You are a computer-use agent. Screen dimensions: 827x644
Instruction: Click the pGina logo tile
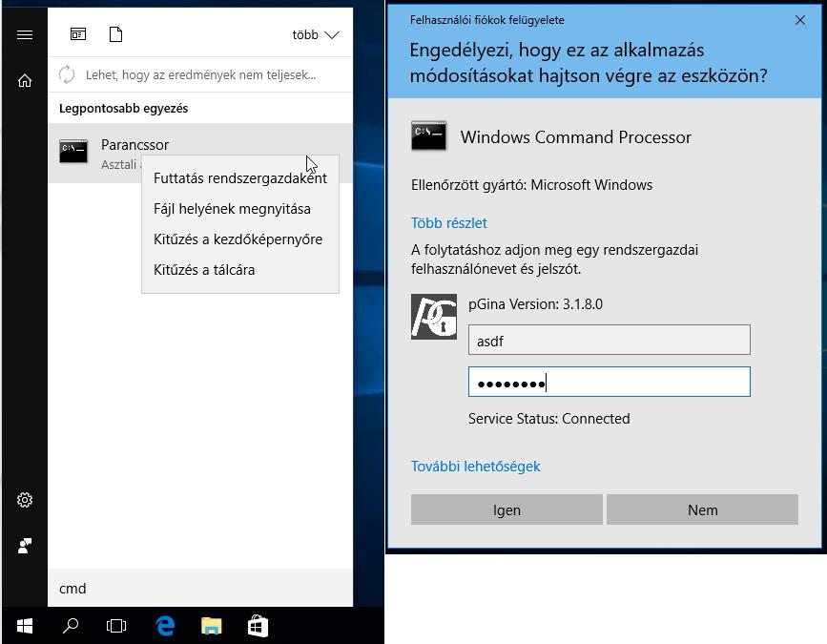click(x=434, y=317)
